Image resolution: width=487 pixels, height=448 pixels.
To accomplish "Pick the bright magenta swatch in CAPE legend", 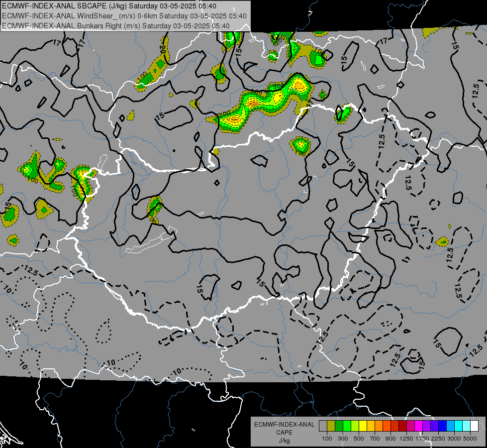I will tap(419, 426).
